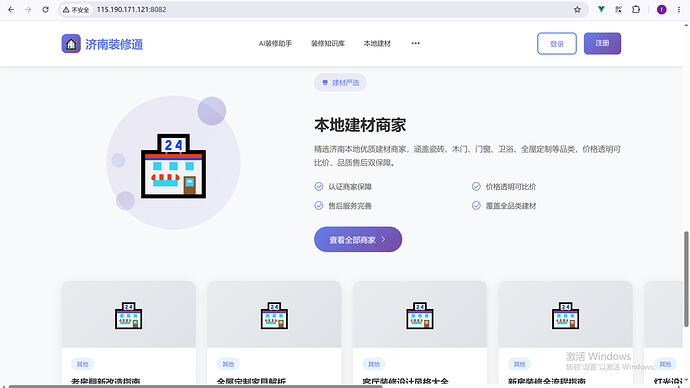
Task: Click the browser forward arrow
Action: [x=28, y=9]
